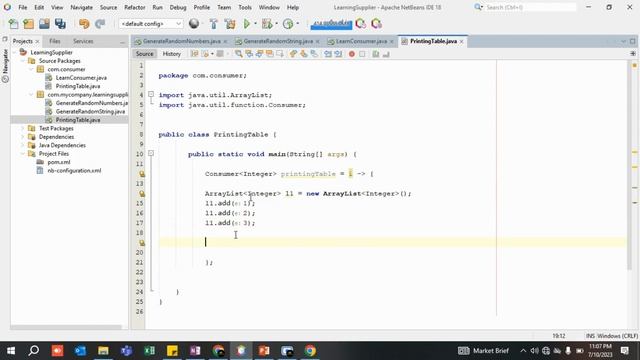Click the Find Next Occurrence icon

point(259,54)
